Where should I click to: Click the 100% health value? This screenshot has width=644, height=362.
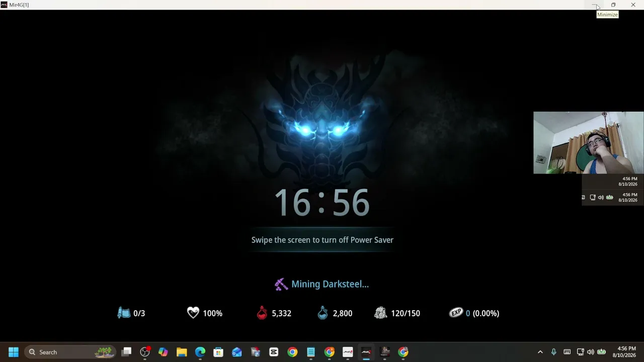point(212,313)
